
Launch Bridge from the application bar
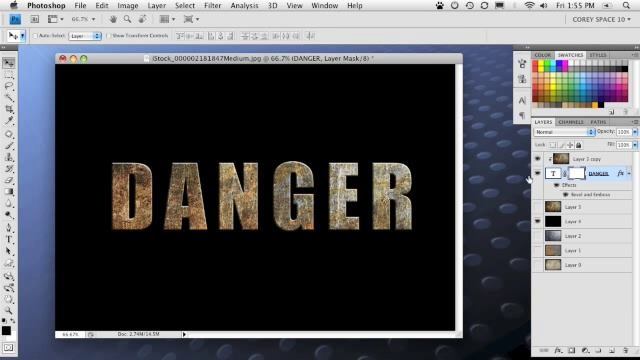coord(35,19)
